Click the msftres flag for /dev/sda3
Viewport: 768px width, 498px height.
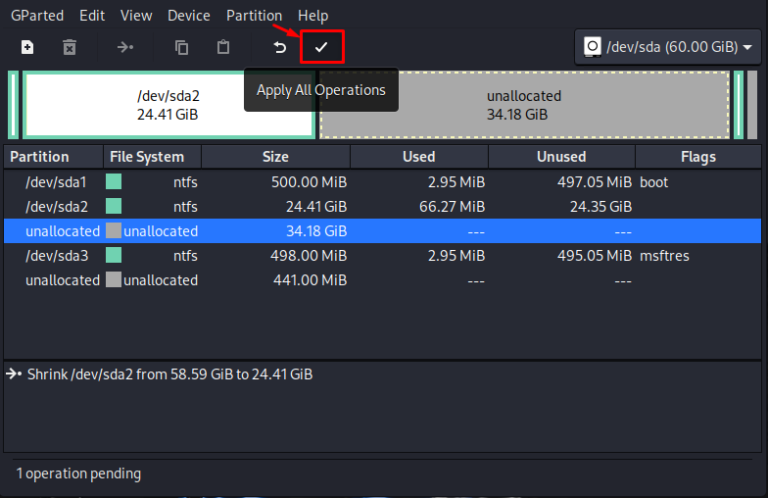[x=665, y=256]
